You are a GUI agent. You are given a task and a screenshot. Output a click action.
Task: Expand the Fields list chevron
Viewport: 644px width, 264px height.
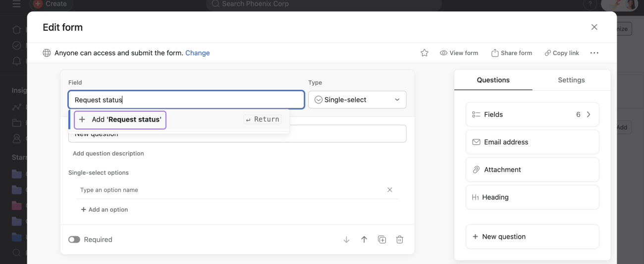click(589, 115)
